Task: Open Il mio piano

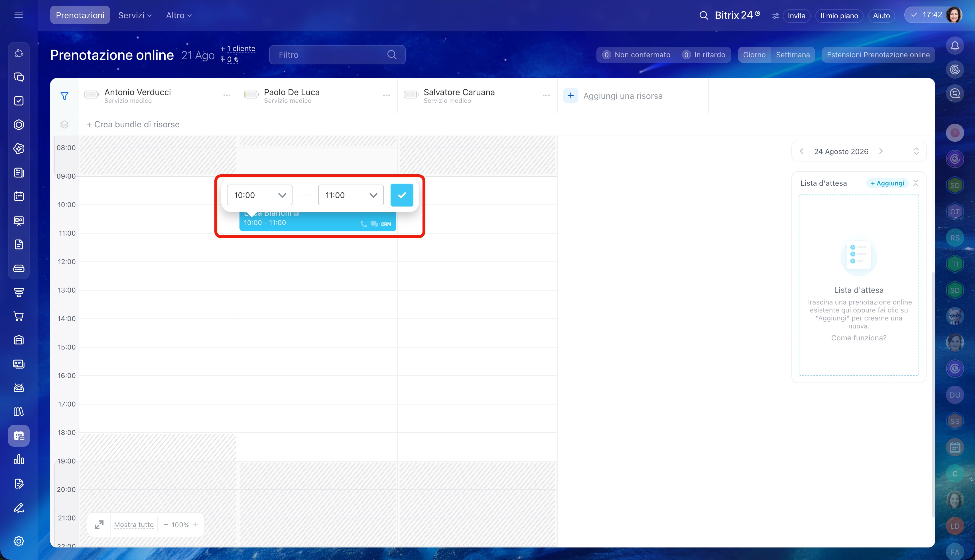Action: click(x=839, y=16)
